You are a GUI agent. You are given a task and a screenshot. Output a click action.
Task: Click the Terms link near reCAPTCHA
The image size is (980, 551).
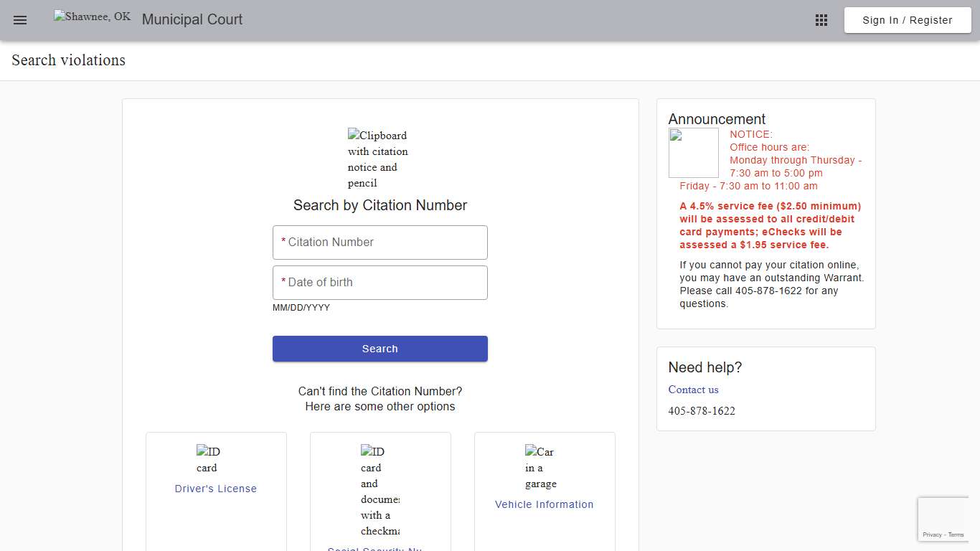[x=956, y=534]
